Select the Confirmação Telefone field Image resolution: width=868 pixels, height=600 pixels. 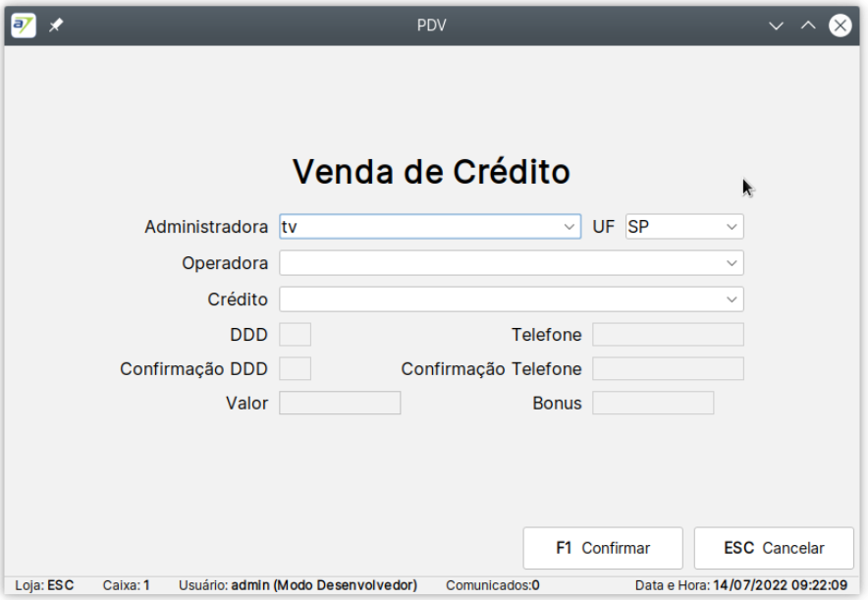(x=668, y=368)
